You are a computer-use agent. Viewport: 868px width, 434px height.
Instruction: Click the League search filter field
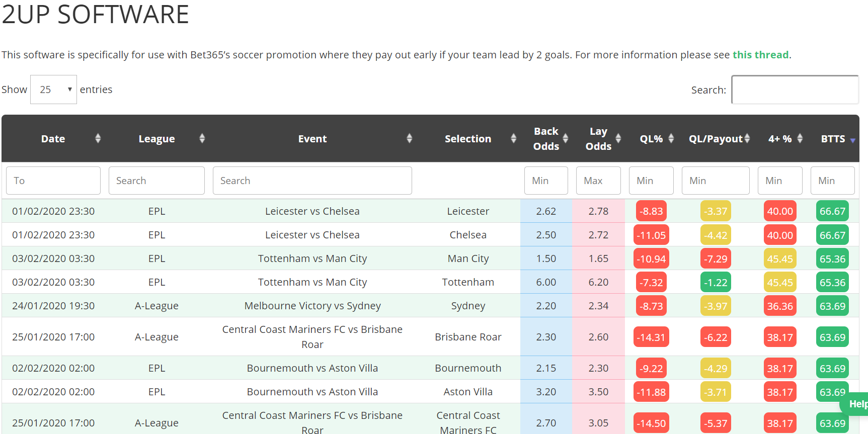[x=156, y=181]
